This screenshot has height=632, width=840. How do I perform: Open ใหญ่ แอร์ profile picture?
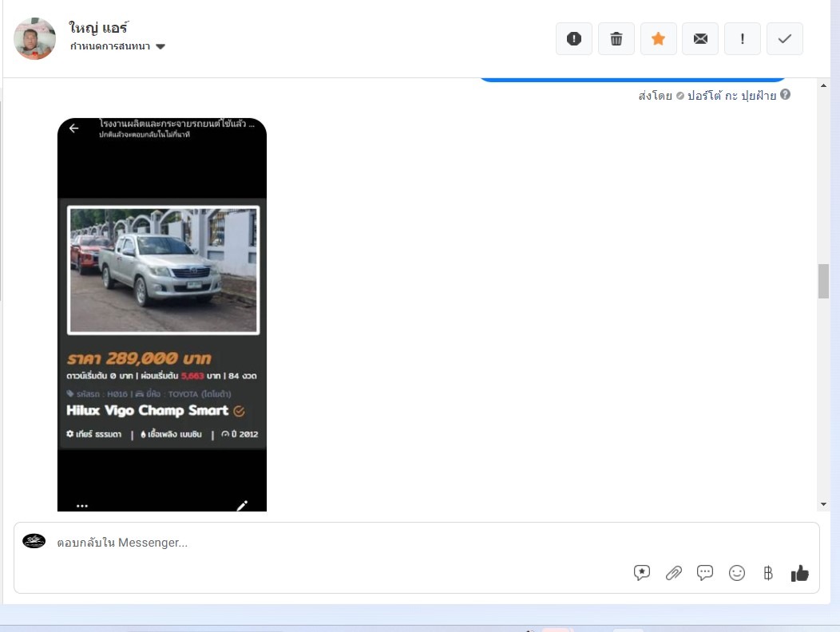point(35,38)
